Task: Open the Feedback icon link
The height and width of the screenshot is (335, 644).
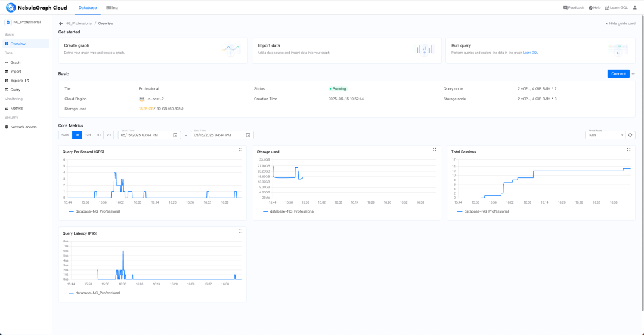Action: click(x=565, y=8)
